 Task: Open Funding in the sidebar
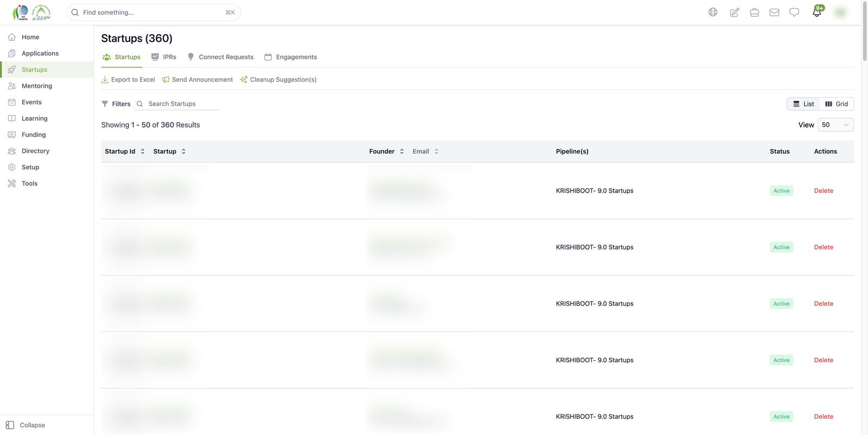click(47, 135)
